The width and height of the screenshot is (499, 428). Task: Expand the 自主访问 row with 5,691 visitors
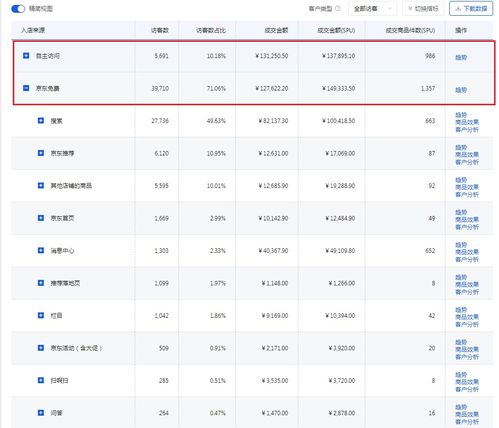pyautogui.click(x=26, y=55)
